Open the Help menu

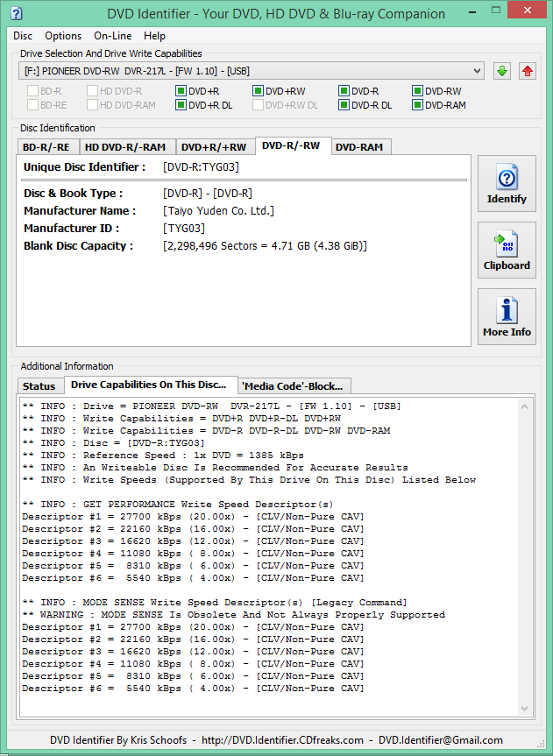[x=154, y=36]
